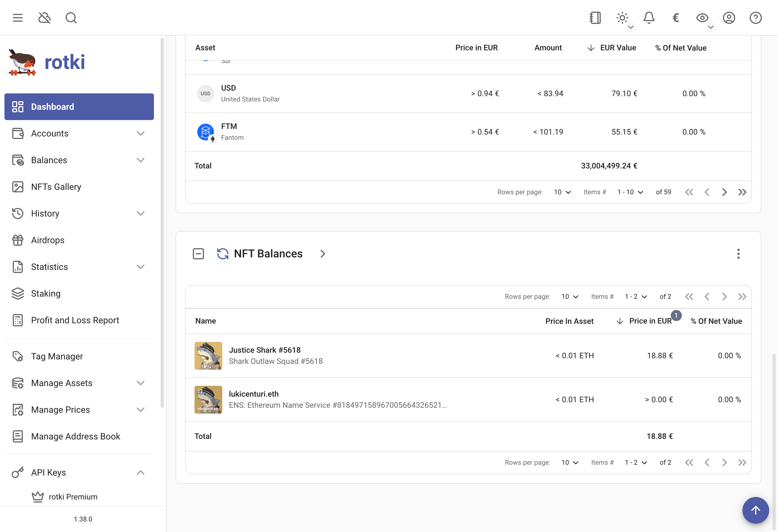Open assets table rows per page dropdown
The image size is (778, 532).
[x=562, y=192]
